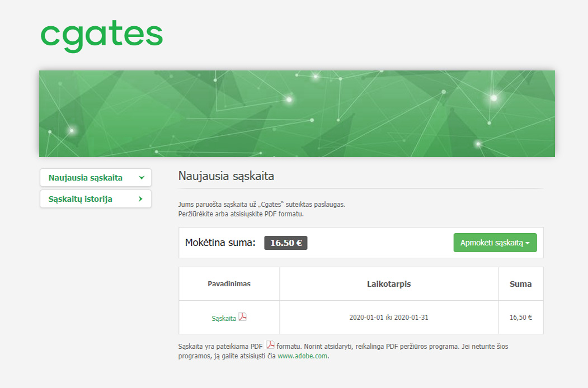The height and width of the screenshot is (388, 588).
Task: Visit the www.adobe.com link
Action: click(302, 356)
